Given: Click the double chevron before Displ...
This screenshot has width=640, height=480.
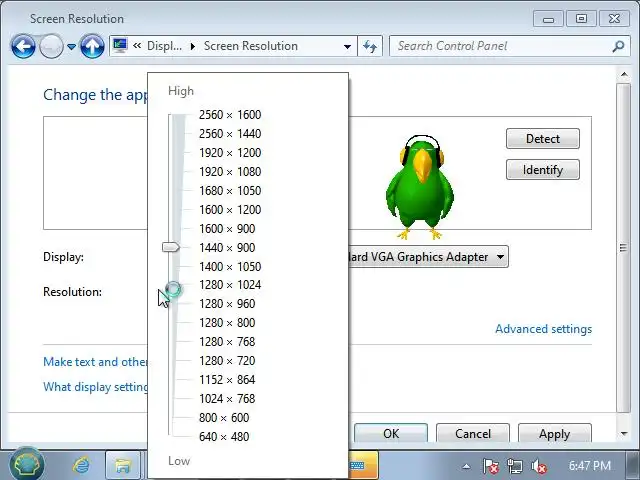Looking at the screenshot, I should 137,46.
